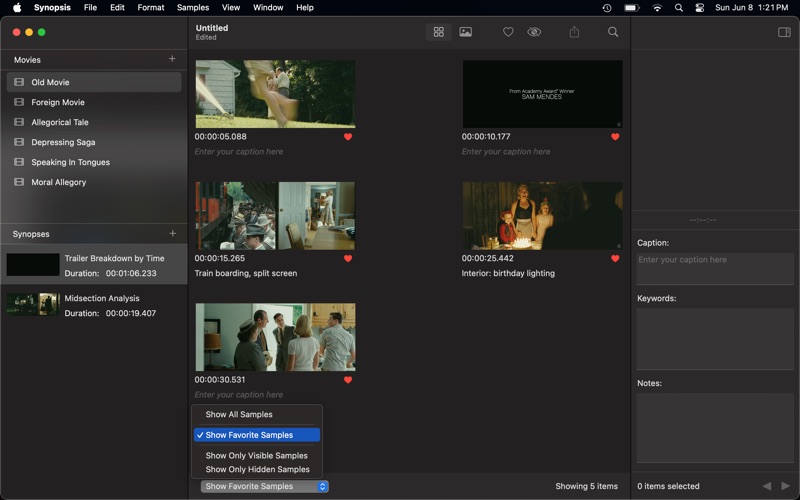Open Time Machine status icon

(x=607, y=8)
